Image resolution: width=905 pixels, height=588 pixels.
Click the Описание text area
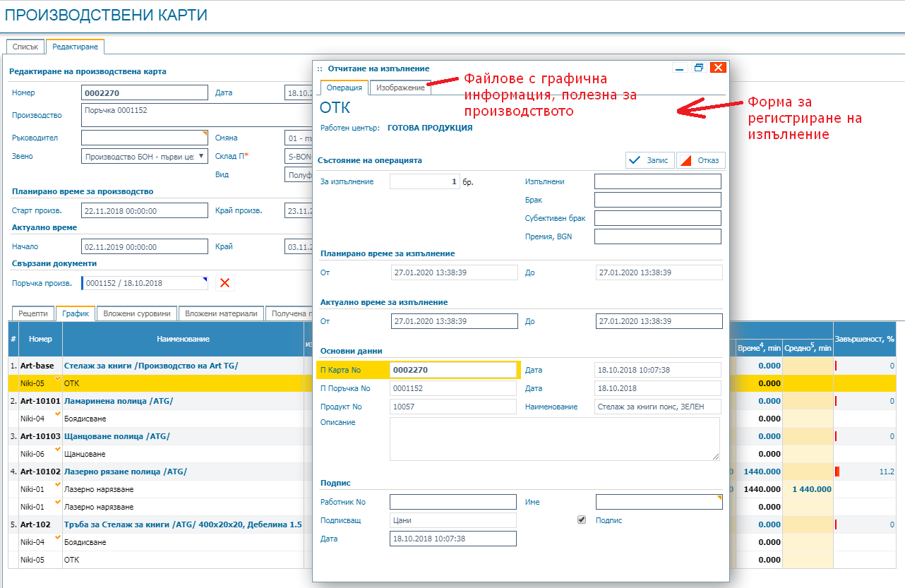click(x=555, y=438)
